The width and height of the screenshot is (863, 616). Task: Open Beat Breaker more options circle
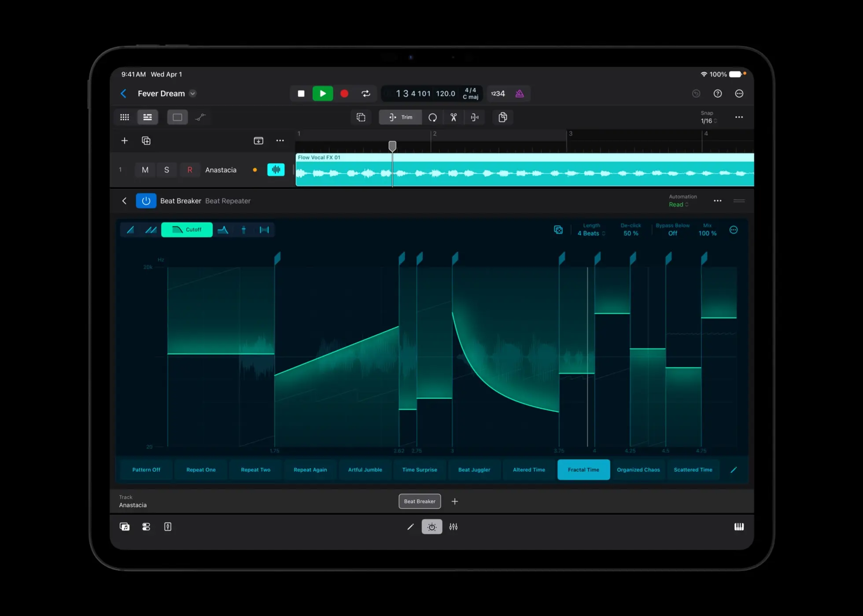734,230
